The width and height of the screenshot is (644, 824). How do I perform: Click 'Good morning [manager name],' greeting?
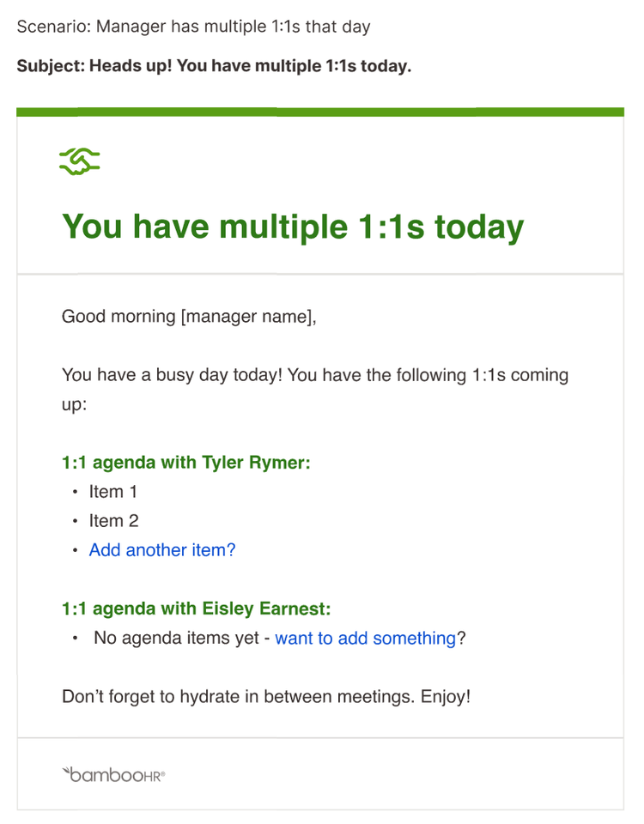coord(189,317)
